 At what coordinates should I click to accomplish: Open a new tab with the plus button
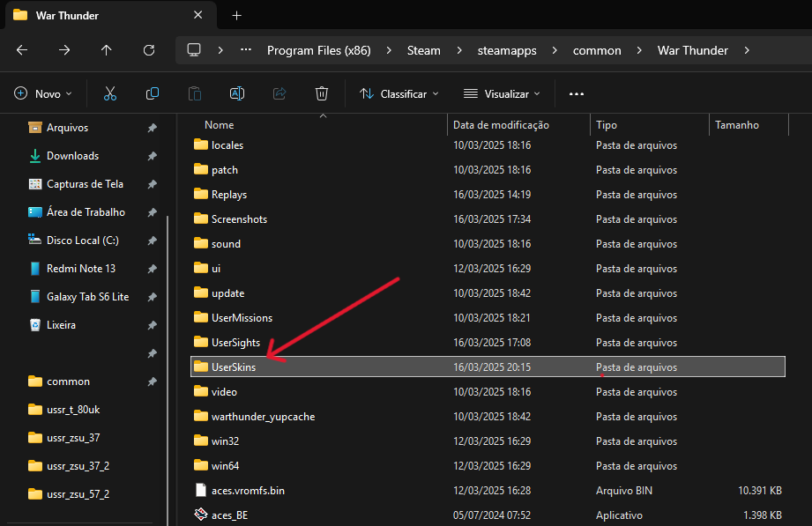click(236, 16)
